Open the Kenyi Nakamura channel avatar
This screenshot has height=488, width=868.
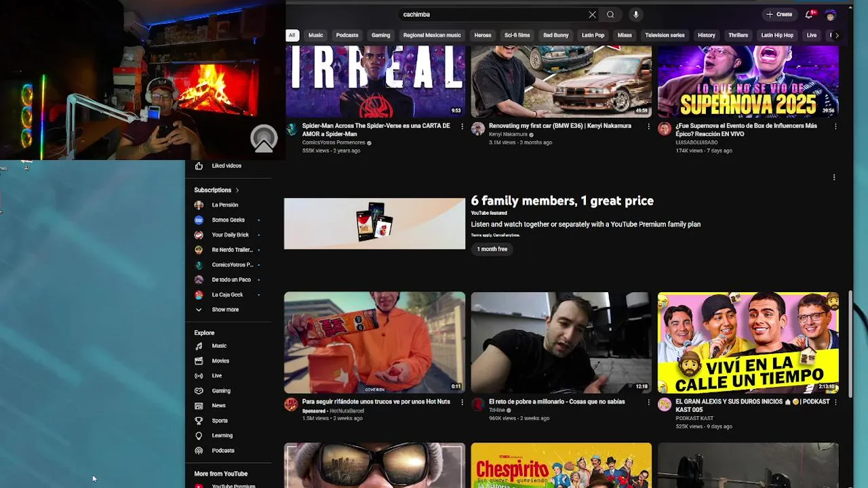click(477, 129)
